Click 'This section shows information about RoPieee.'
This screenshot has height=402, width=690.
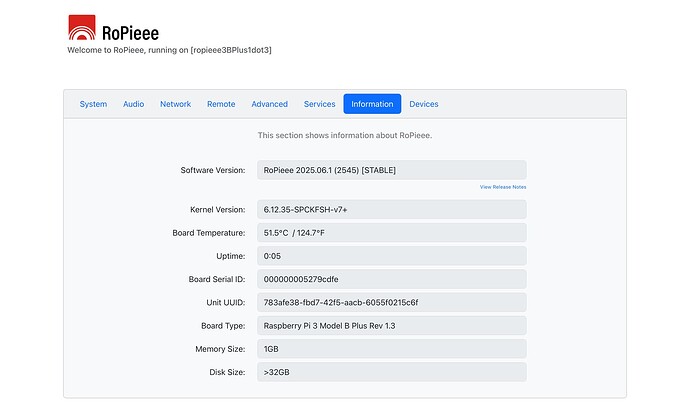pos(345,135)
